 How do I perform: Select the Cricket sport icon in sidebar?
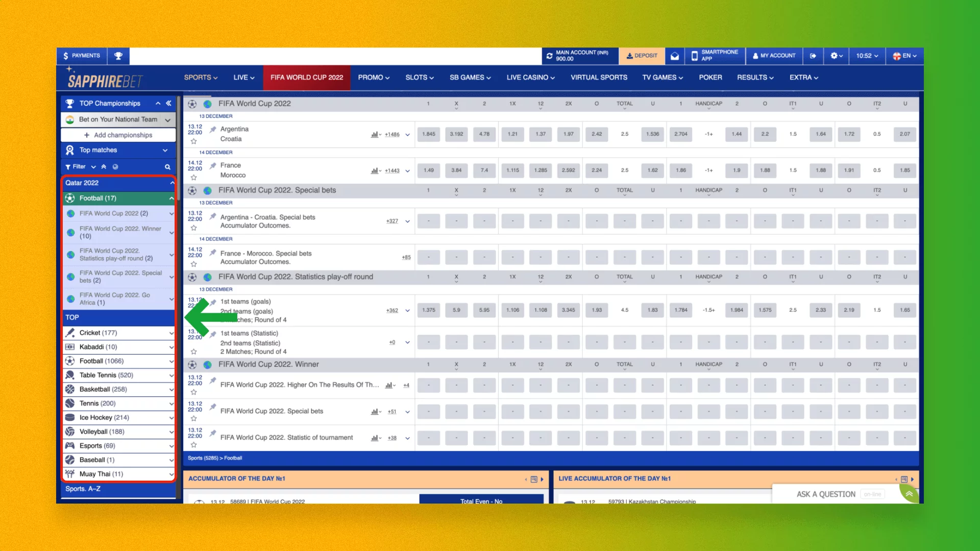coord(70,332)
